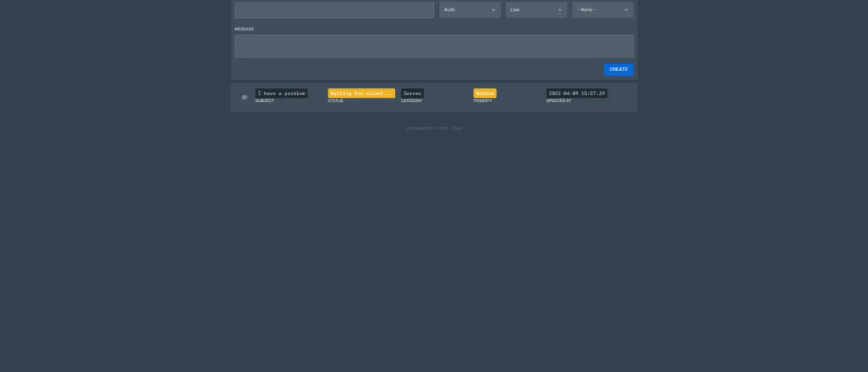Click the Pterodactyl copyright footer link
This screenshot has height=372, width=868.
coord(434,128)
